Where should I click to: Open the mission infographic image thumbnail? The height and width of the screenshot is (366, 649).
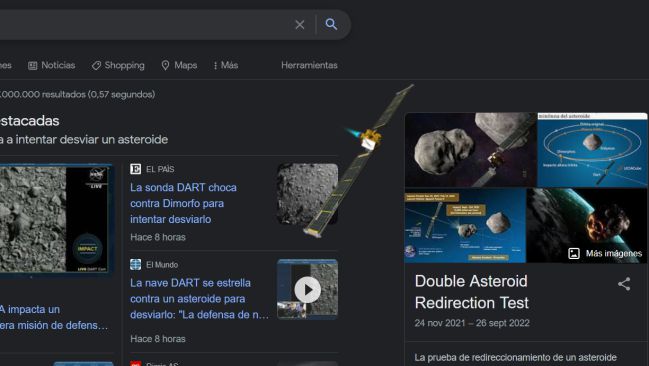(465, 226)
